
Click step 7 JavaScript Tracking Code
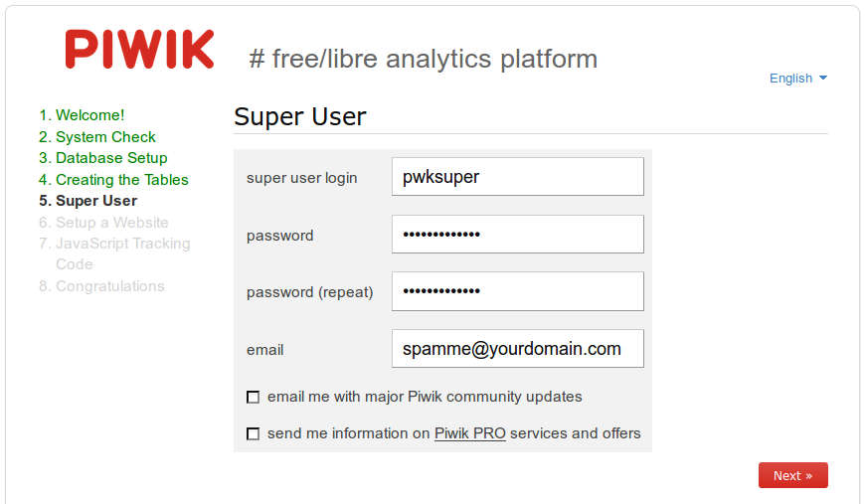[114, 253]
